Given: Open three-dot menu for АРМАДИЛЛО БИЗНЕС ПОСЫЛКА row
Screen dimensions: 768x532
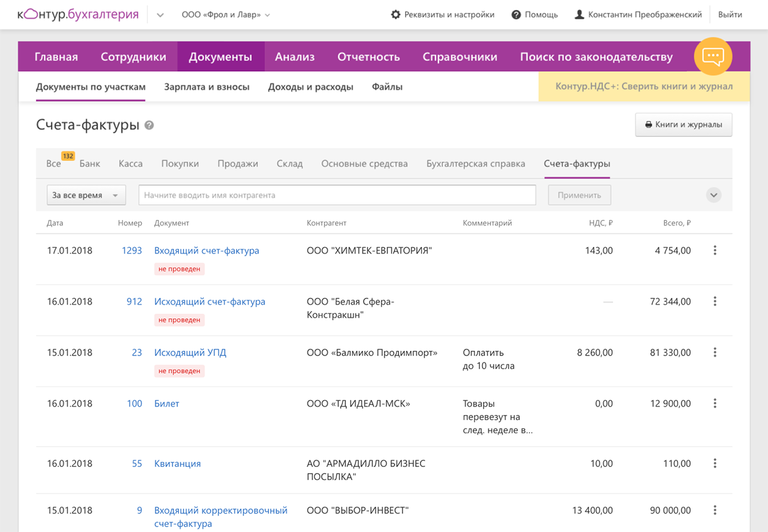Looking at the screenshot, I should [715, 463].
